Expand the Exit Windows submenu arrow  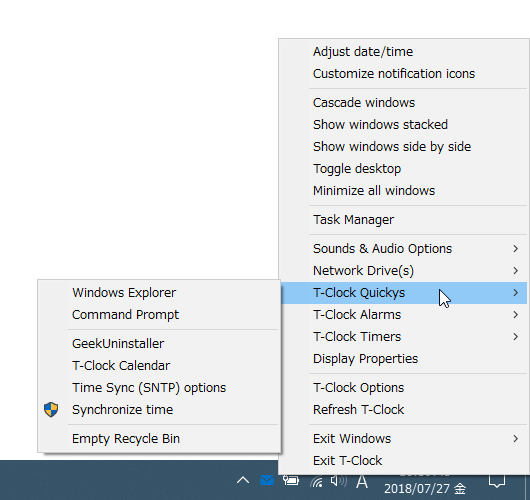[515, 439]
